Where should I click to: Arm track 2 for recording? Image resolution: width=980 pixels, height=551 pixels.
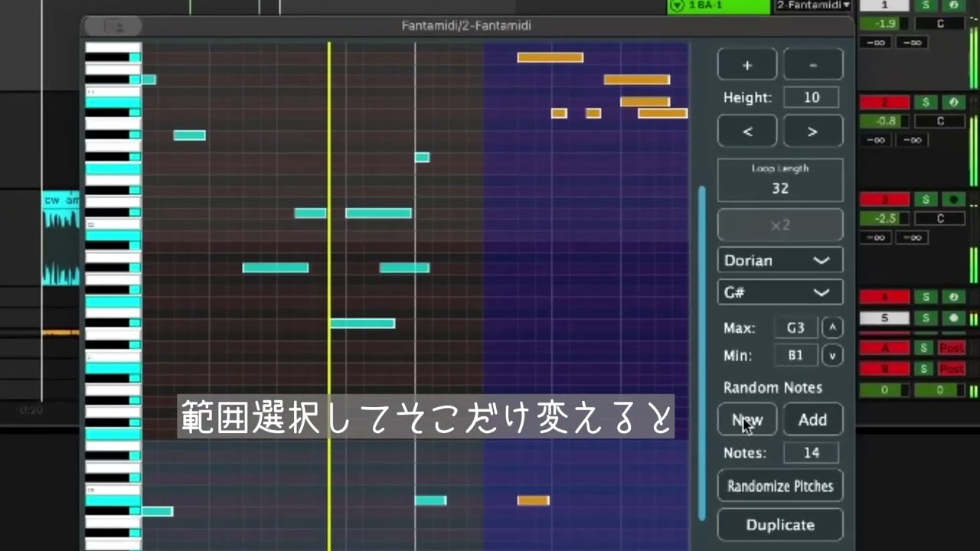[x=953, y=102]
